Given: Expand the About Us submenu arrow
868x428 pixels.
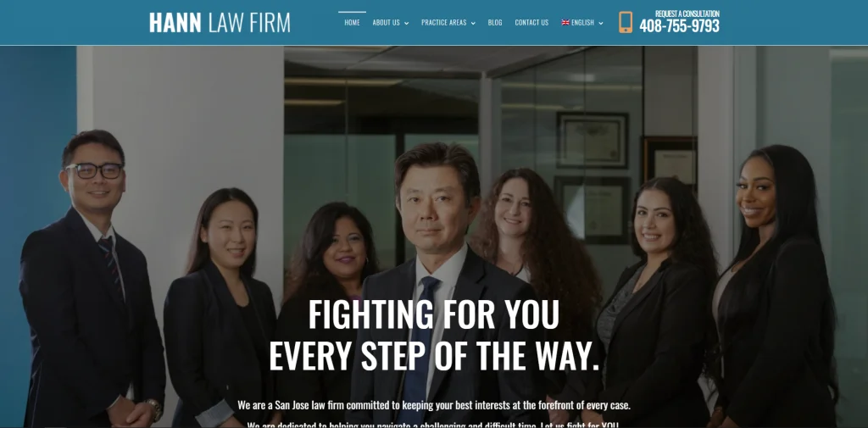Looking at the screenshot, I should coord(406,23).
